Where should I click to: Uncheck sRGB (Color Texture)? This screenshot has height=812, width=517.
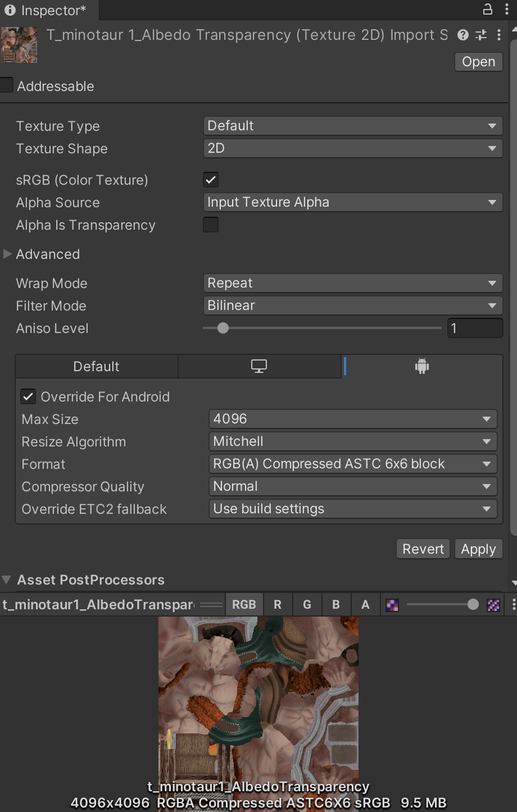click(x=211, y=180)
